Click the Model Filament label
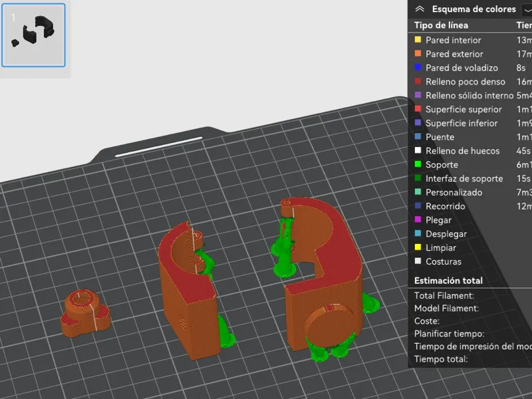This screenshot has height=399, width=532. pyautogui.click(x=446, y=309)
